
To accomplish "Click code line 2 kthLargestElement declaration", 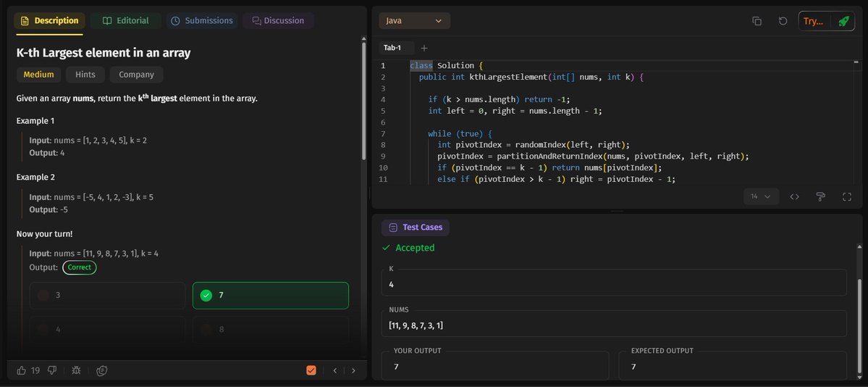I will click(x=531, y=77).
